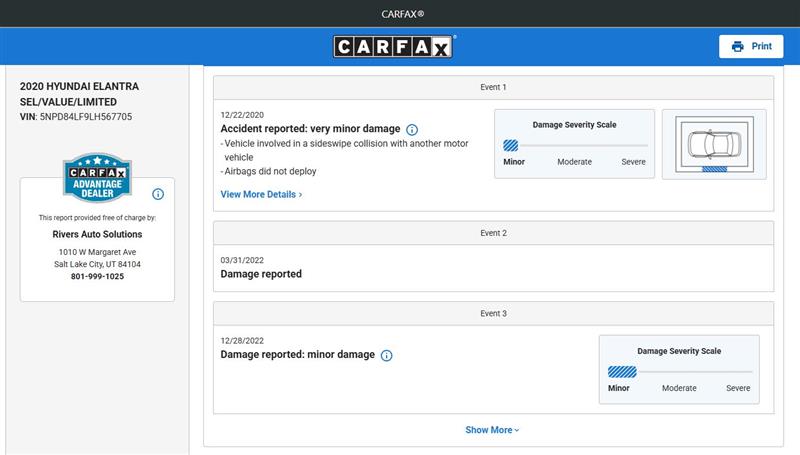Open info icon next to very minor damage

tap(412, 130)
